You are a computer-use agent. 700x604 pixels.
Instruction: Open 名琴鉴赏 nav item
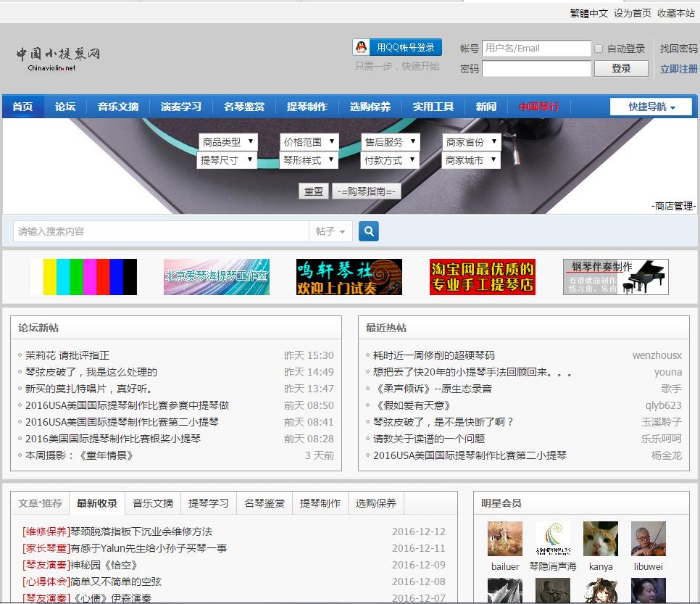click(x=244, y=107)
